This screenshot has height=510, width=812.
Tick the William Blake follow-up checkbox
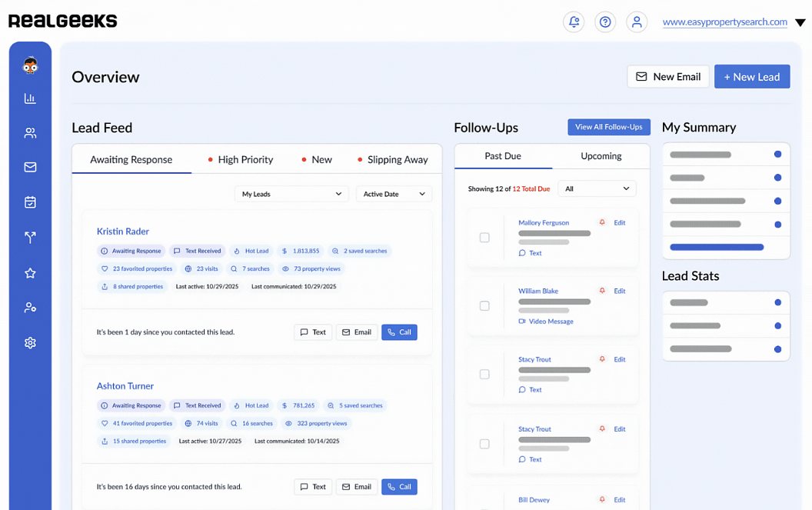484,306
